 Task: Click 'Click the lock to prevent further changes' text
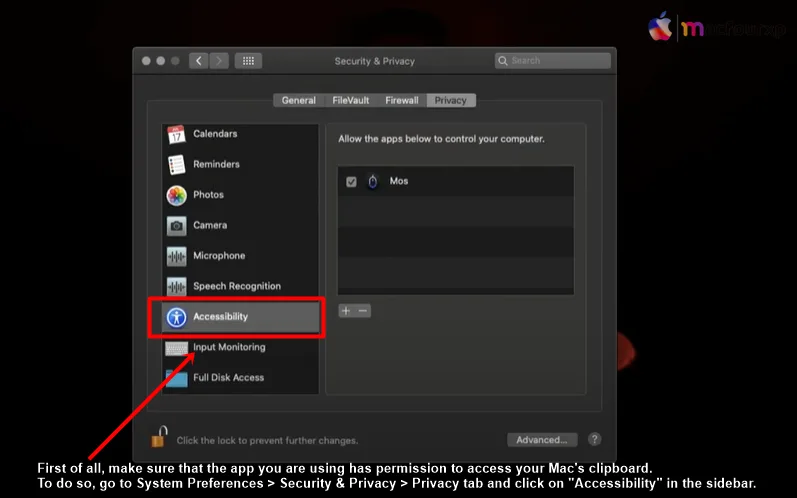[267, 441]
